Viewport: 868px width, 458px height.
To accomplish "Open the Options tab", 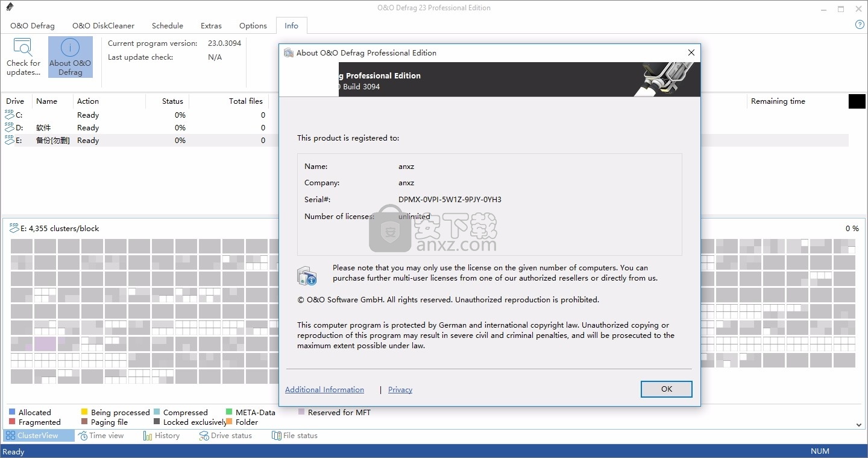I will click(x=253, y=25).
